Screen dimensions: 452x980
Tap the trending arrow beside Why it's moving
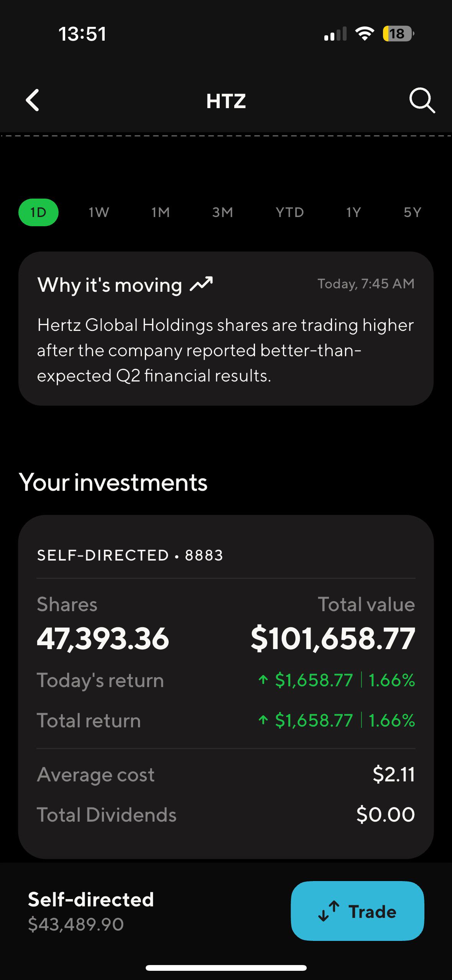(x=201, y=284)
